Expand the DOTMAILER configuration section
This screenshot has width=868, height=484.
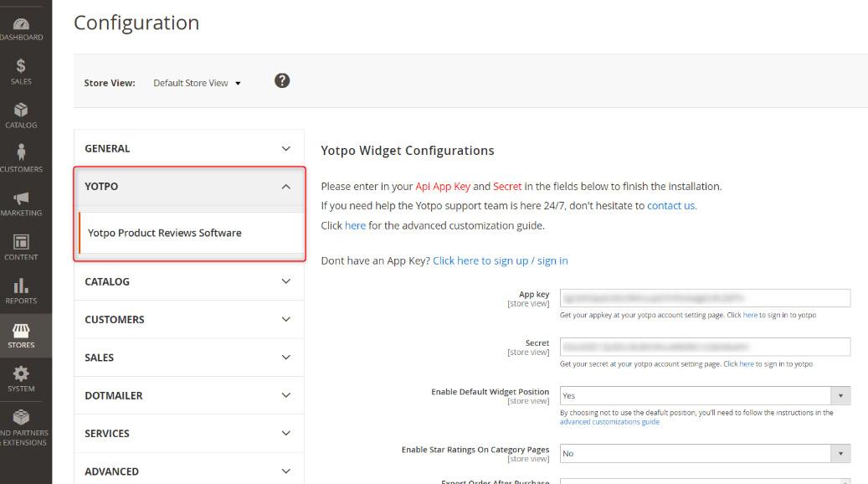[189, 395]
